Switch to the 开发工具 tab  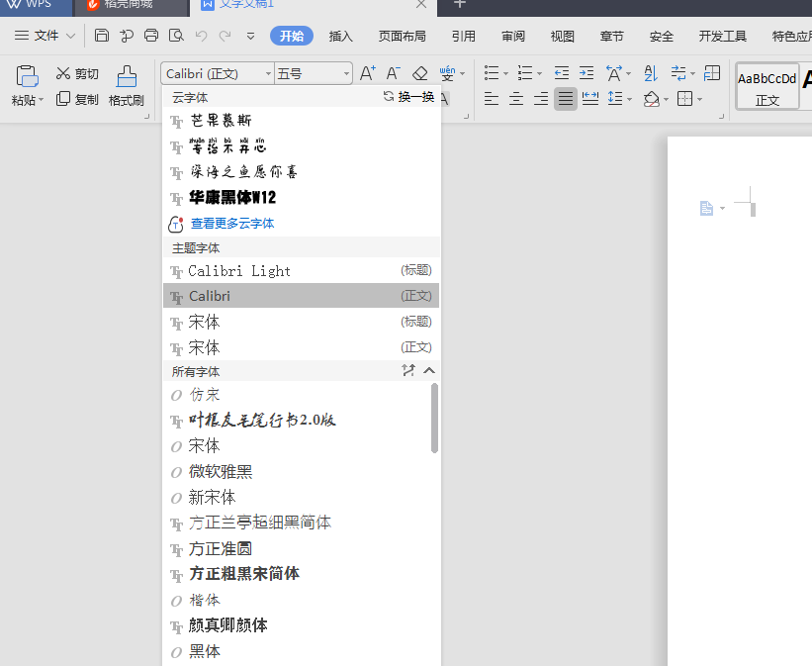click(722, 36)
